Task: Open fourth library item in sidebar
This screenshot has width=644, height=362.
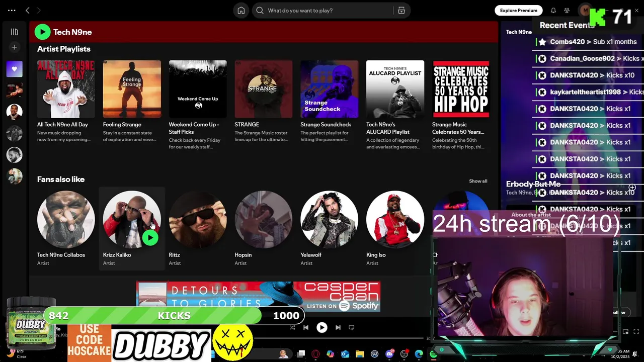Action: [x=14, y=133]
